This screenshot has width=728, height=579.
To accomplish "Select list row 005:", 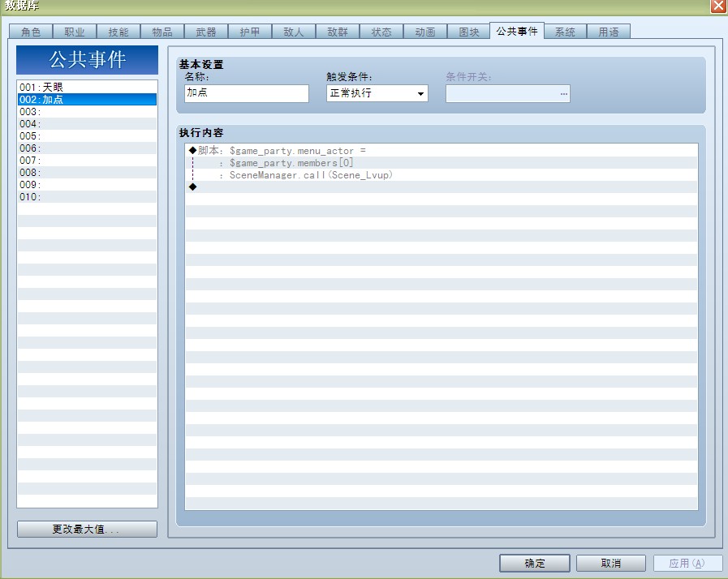I will pyautogui.click(x=87, y=136).
